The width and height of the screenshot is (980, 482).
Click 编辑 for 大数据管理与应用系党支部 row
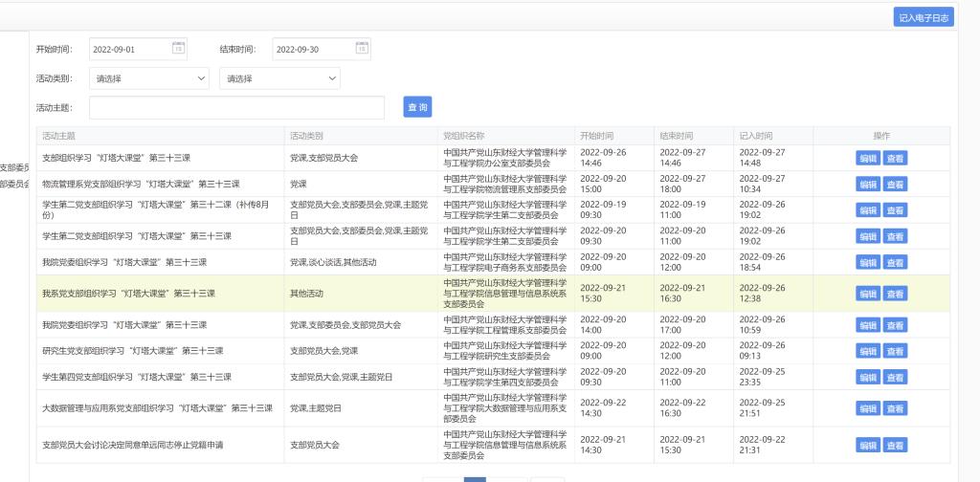pos(867,408)
